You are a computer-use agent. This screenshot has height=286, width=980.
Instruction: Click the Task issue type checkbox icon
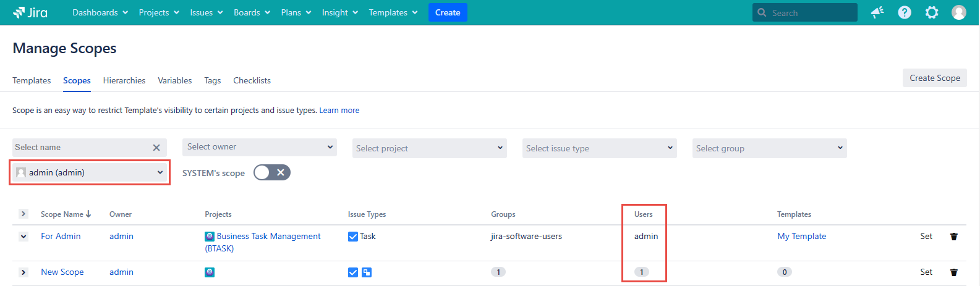point(353,237)
